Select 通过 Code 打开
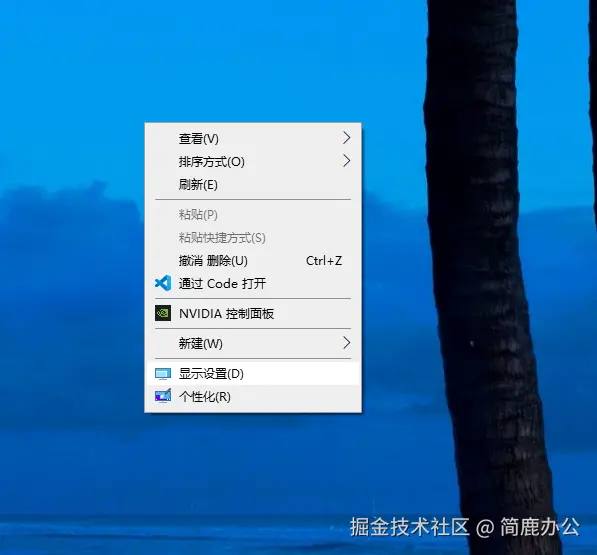Image resolution: width=597 pixels, height=555 pixels. coord(253,284)
